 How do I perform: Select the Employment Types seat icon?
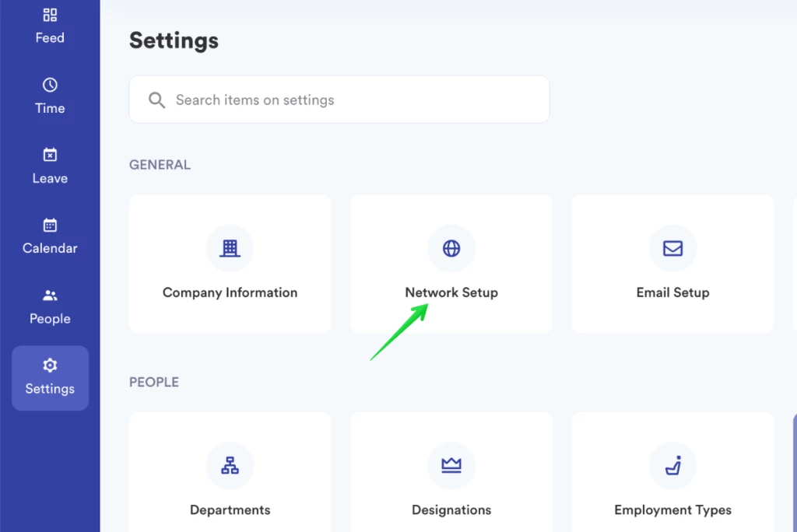pos(673,465)
